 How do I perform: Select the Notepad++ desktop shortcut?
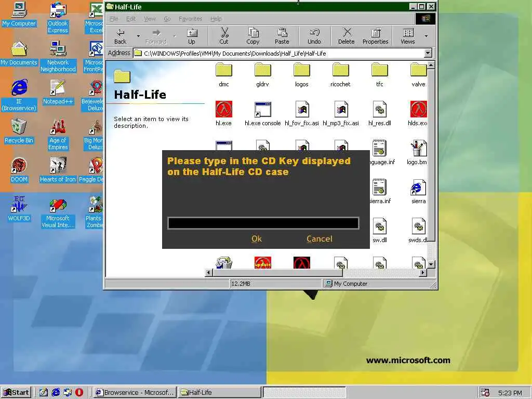[58, 92]
